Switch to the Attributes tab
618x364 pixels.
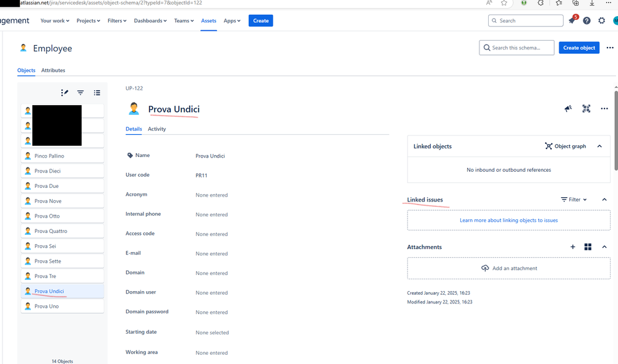click(53, 70)
